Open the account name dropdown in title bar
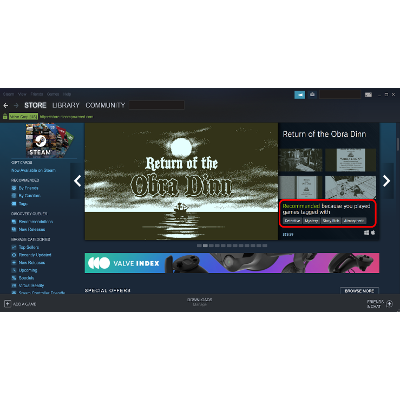Screen dimensions: 400x400 340,95
